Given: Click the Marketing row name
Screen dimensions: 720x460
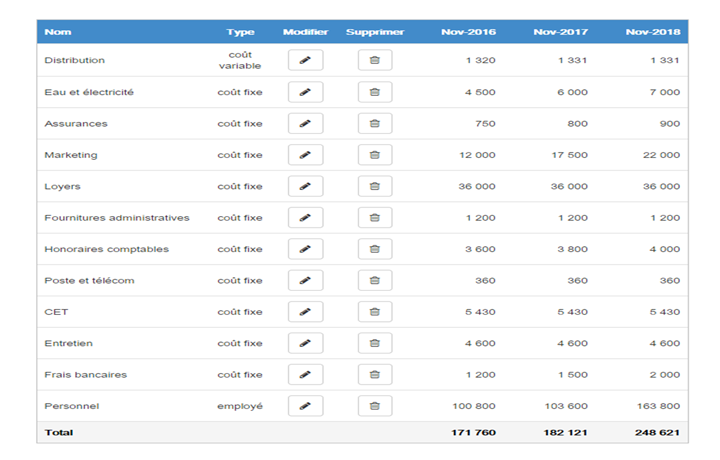Looking at the screenshot, I should pyautogui.click(x=71, y=155).
